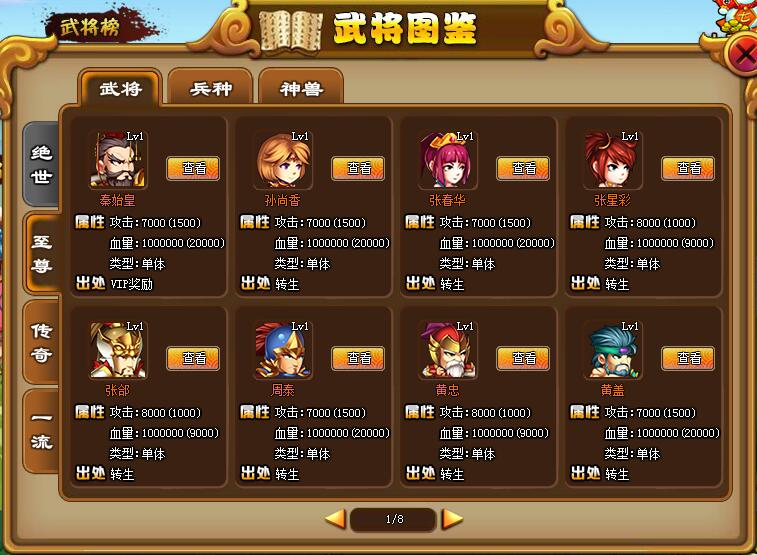The image size is (757, 555).
Task: Pick the 黄盖 teal-haired avatar
Action: click(x=612, y=349)
